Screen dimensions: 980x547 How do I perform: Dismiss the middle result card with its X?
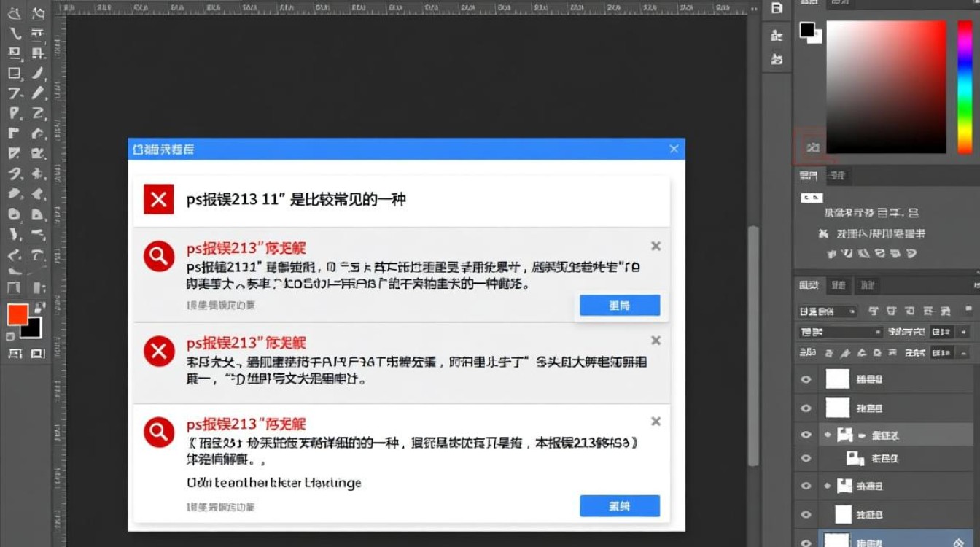(x=656, y=340)
